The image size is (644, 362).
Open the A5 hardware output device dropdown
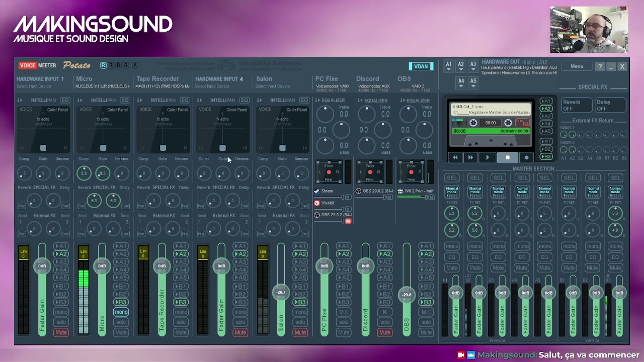tap(473, 82)
